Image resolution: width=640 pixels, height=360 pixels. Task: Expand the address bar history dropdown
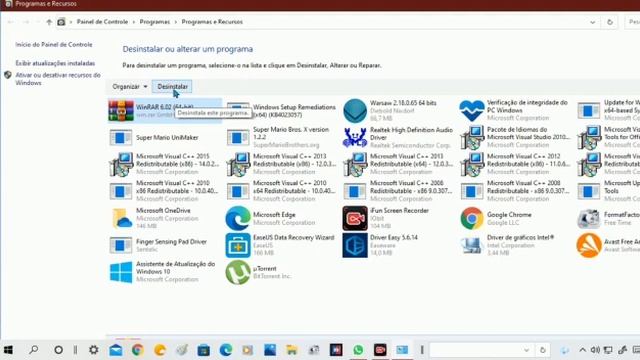(592, 22)
